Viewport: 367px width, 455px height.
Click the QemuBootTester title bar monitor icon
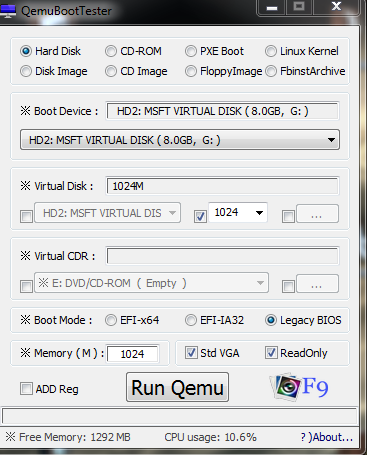pos(8,11)
